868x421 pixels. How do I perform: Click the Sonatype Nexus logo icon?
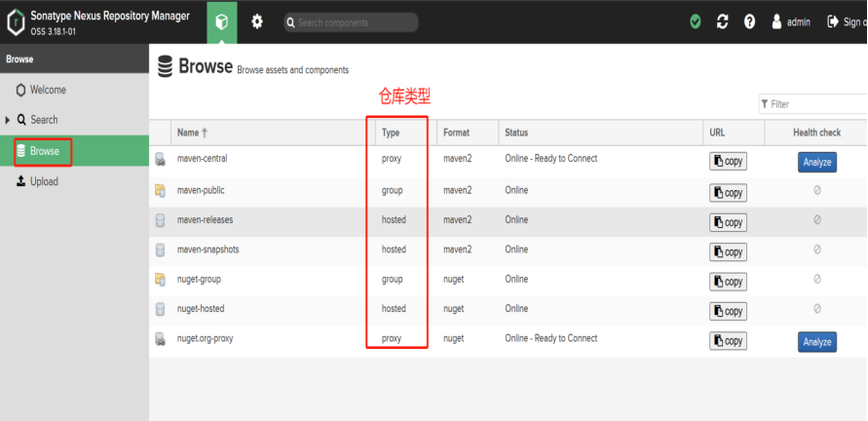(16, 21)
